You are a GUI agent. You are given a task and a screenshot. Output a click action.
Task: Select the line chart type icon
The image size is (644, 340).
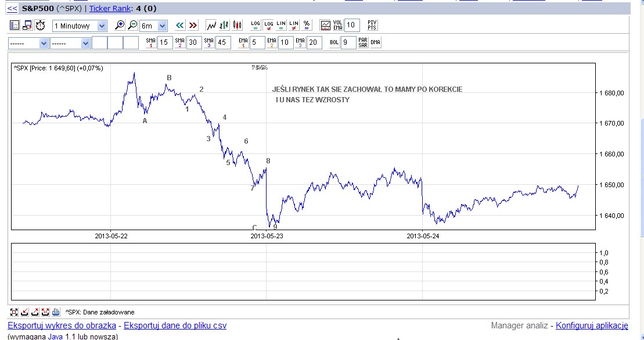tap(211, 26)
